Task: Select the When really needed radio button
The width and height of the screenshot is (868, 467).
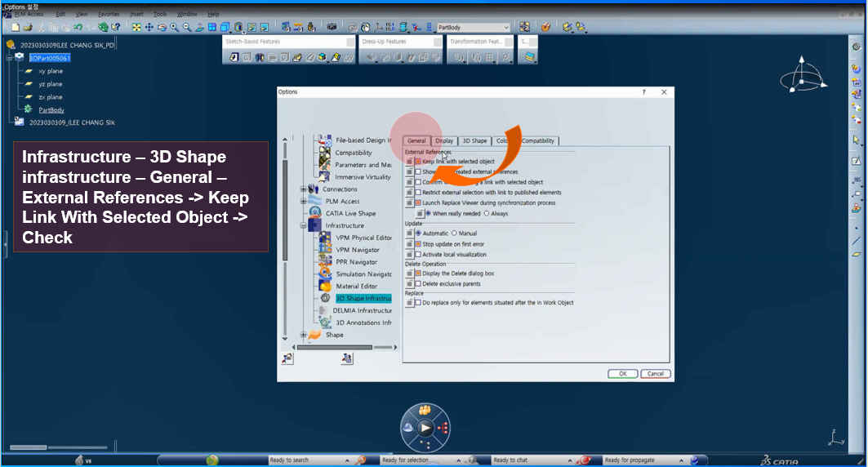Action: tap(428, 214)
